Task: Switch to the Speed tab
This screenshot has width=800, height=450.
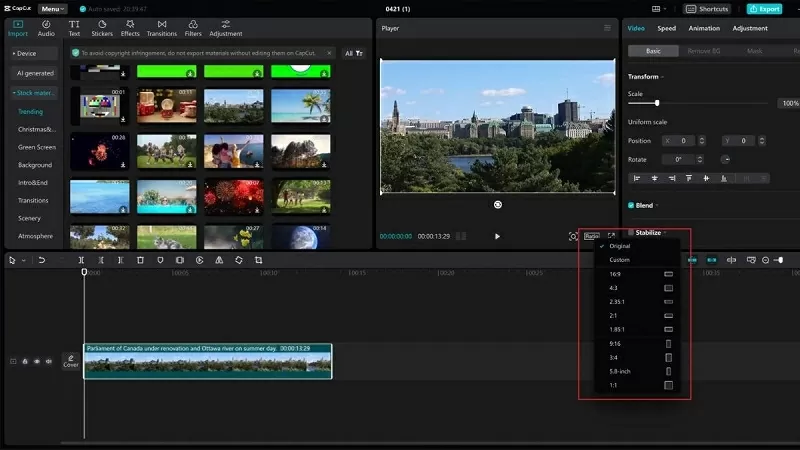Action: (666, 28)
